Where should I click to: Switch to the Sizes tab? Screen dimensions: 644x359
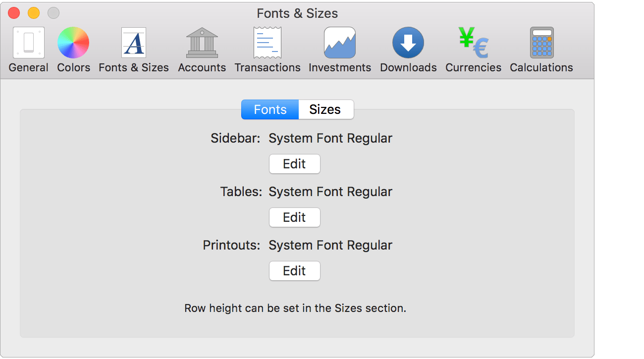click(x=326, y=109)
